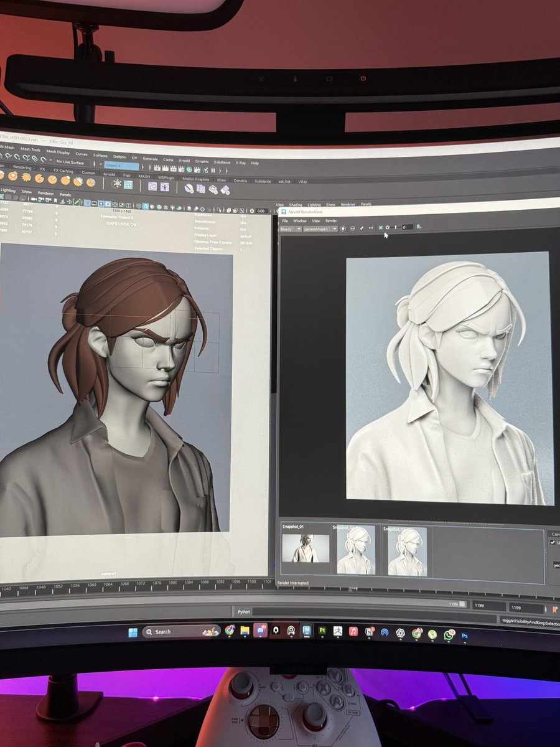560x747 pixels.
Task: Open the Cache menu
Action: click(x=168, y=159)
